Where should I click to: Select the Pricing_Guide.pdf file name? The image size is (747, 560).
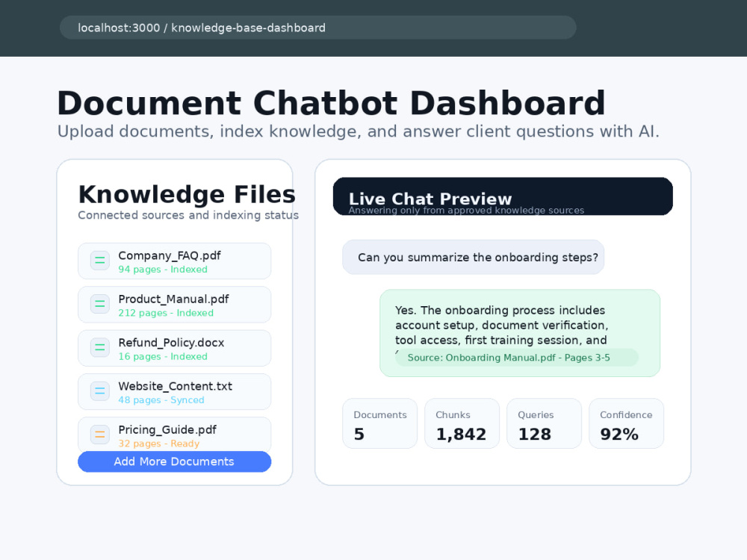(167, 430)
